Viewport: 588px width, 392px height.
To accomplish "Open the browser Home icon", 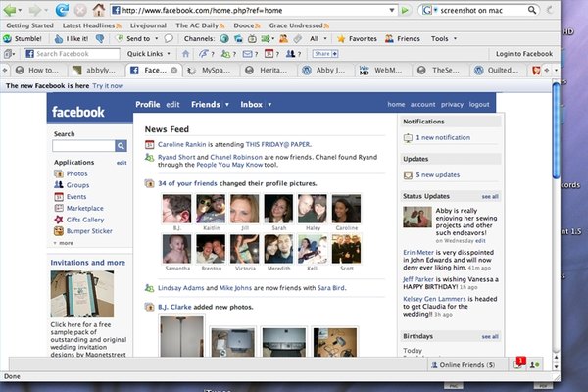I will [x=99, y=10].
